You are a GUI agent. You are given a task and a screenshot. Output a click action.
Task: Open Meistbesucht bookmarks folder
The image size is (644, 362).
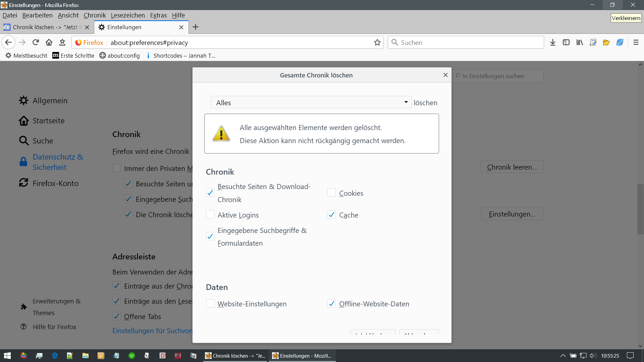coord(26,56)
